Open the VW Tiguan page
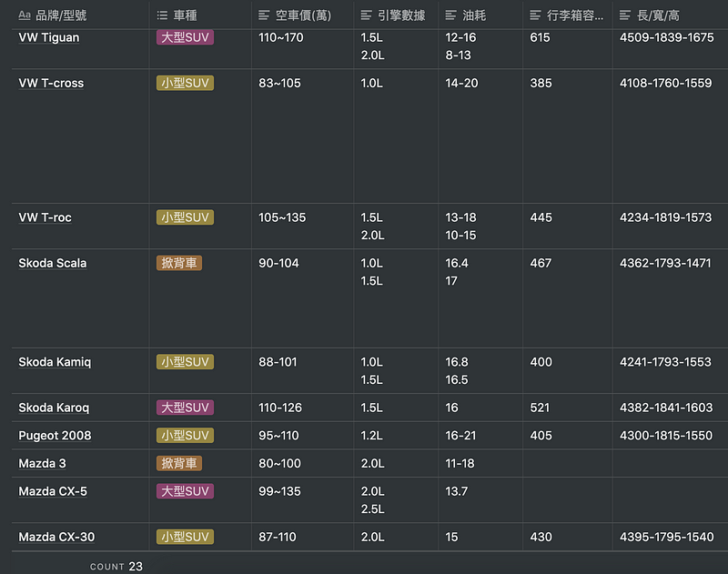The height and width of the screenshot is (574, 728). point(49,37)
